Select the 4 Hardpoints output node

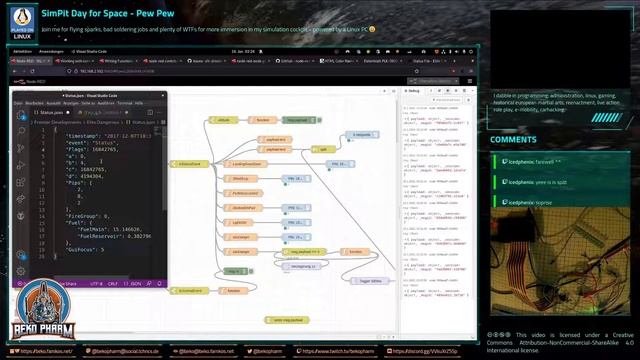(x=362, y=134)
